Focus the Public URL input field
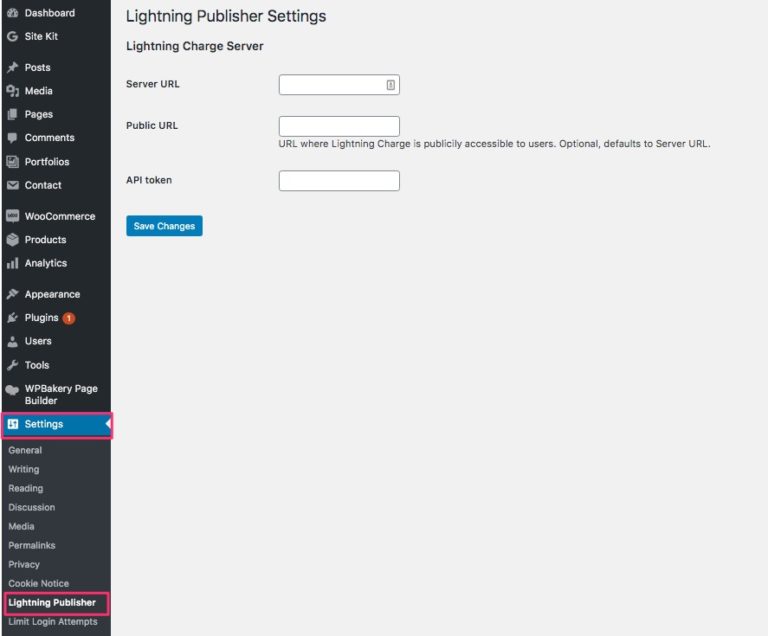This screenshot has height=636, width=768. click(x=339, y=126)
